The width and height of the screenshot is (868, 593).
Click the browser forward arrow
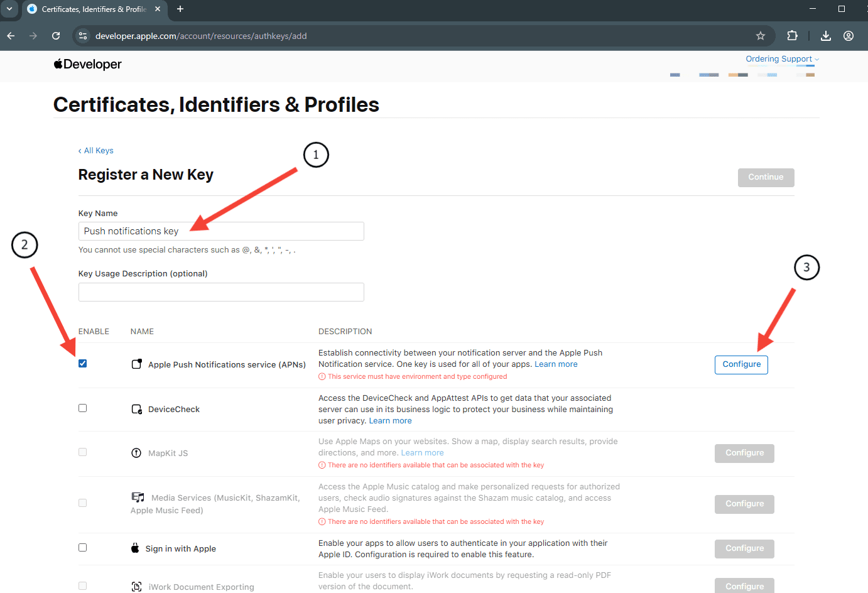point(33,36)
